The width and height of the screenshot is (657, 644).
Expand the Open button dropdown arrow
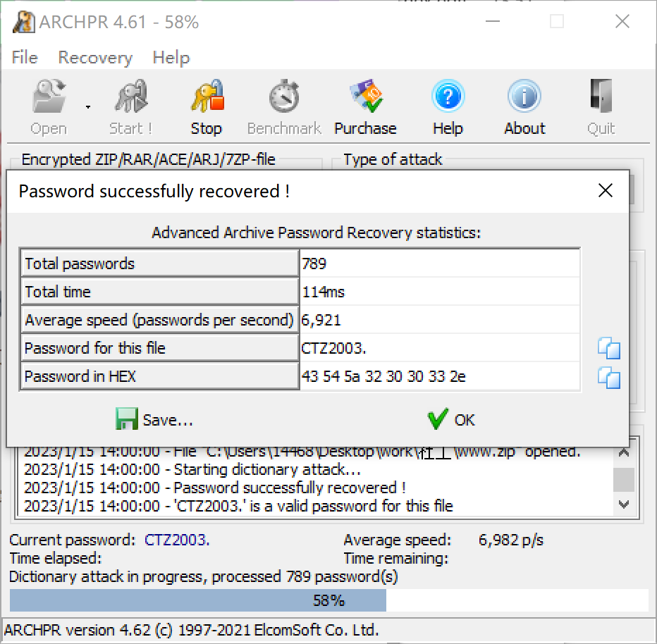coord(87,107)
